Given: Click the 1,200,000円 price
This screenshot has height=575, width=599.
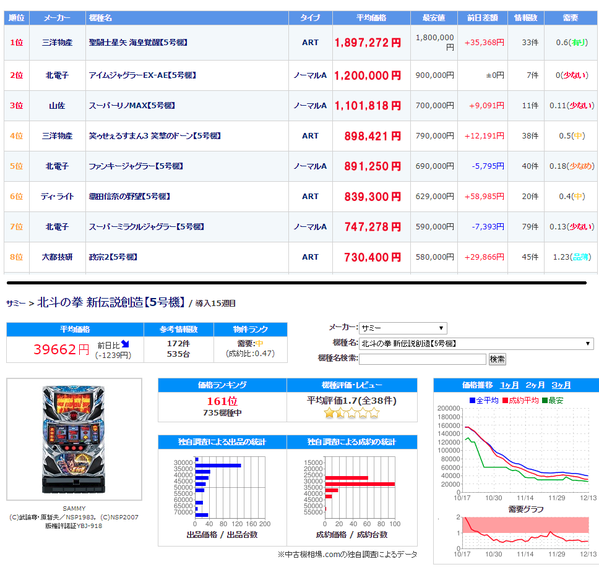Looking at the screenshot, I should [x=368, y=75].
